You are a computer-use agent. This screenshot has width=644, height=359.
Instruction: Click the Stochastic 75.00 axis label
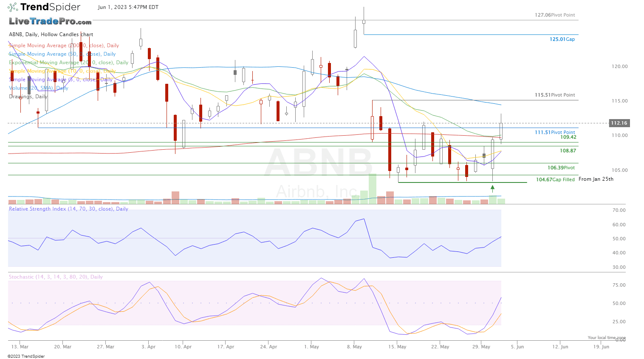point(619,285)
